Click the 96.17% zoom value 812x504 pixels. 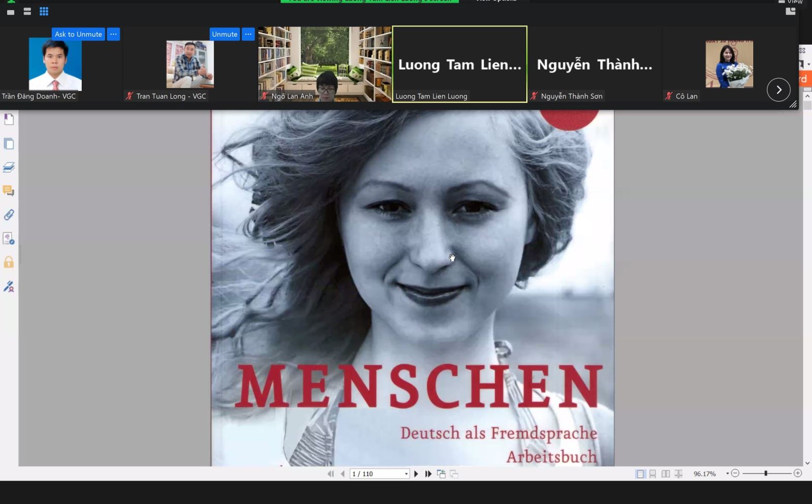coord(705,474)
